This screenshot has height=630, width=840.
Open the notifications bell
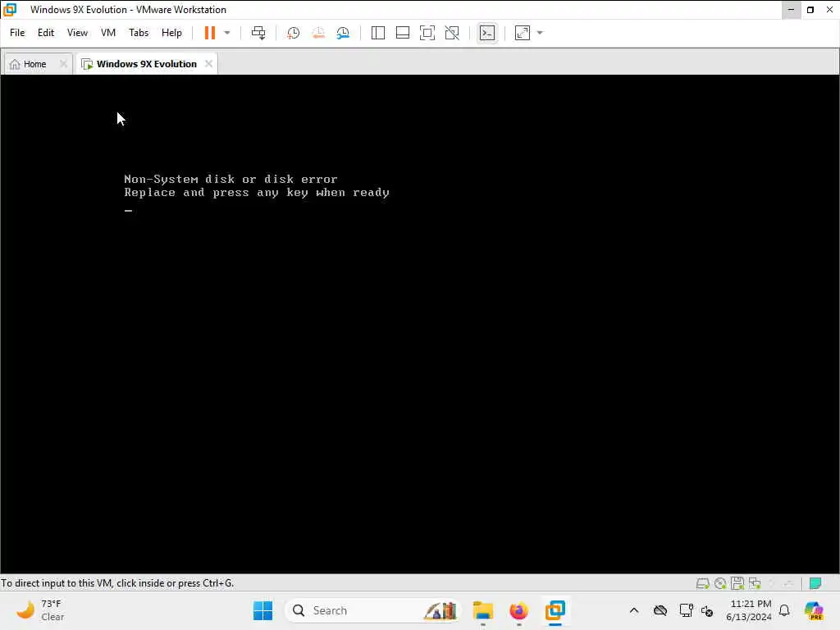click(x=784, y=610)
